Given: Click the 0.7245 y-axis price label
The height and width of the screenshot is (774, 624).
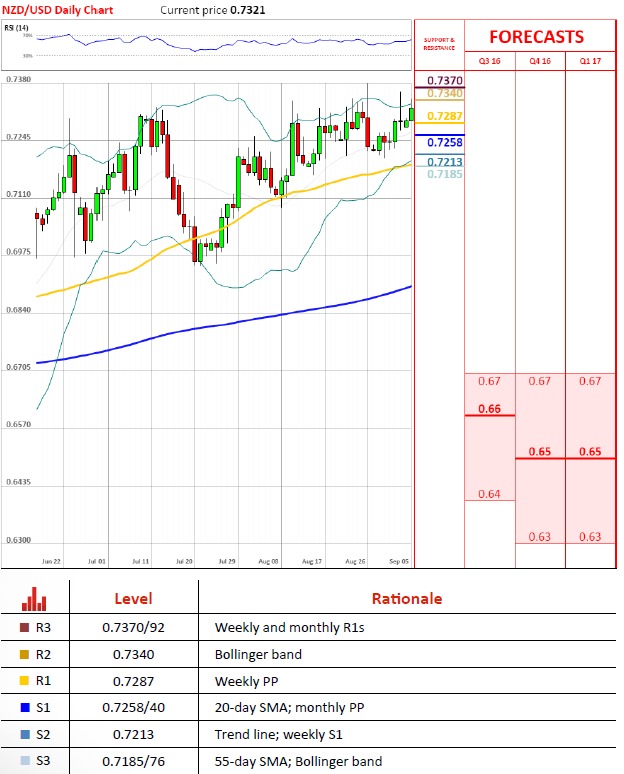Looking at the screenshot, I should tap(19, 137).
